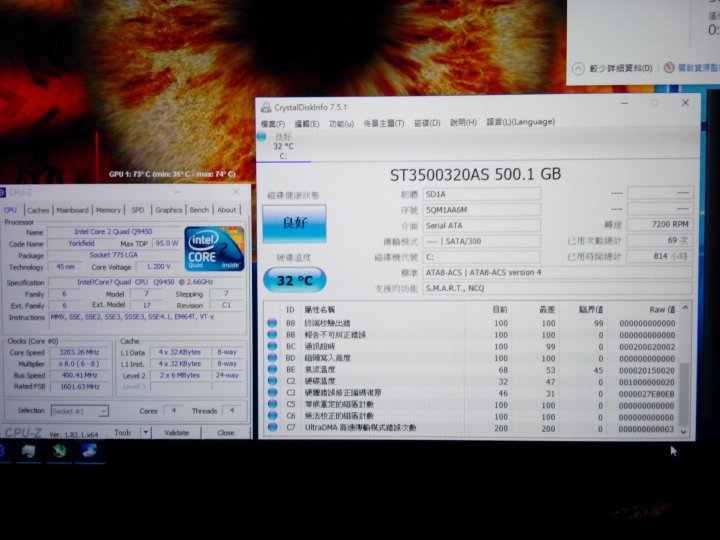Click the C6 attribute status orb

(x=272, y=416)
